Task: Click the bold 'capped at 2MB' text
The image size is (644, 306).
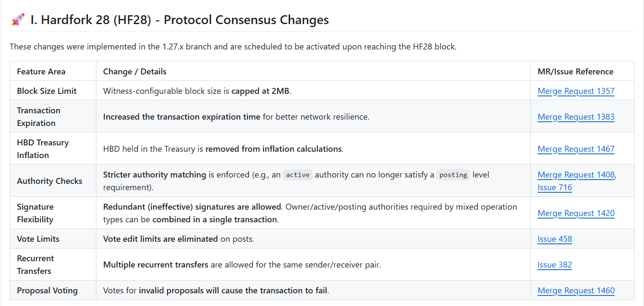Action: pos(260,91)
